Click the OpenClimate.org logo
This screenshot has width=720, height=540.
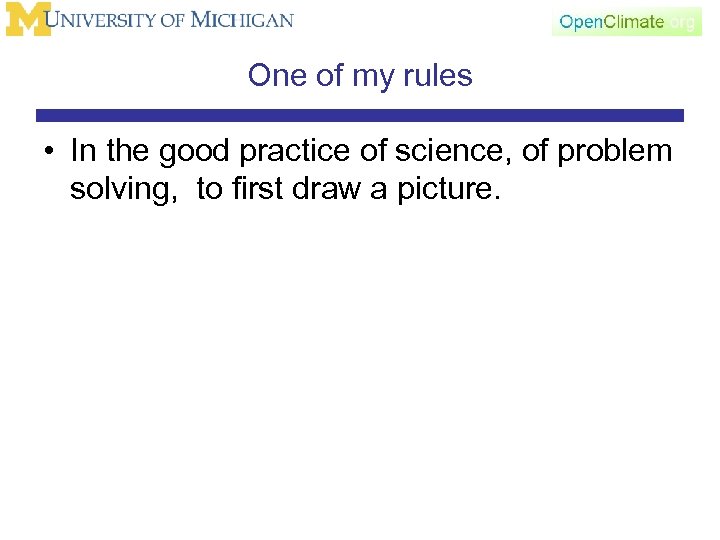tap(627, 22)
